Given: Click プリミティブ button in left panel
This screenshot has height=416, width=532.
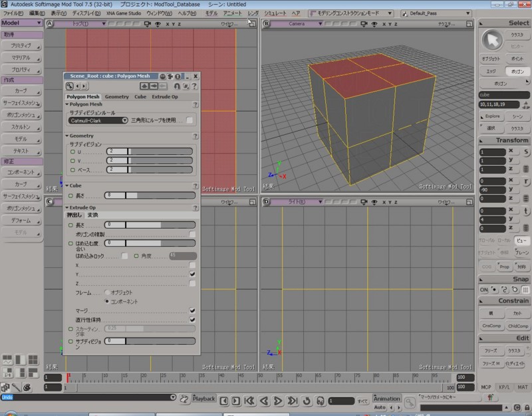Looking at the screenshot, I should pos(21,45).
